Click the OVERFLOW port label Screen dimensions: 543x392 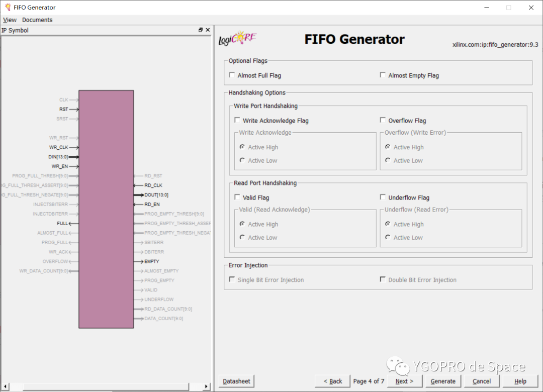(x=55, y=261)
